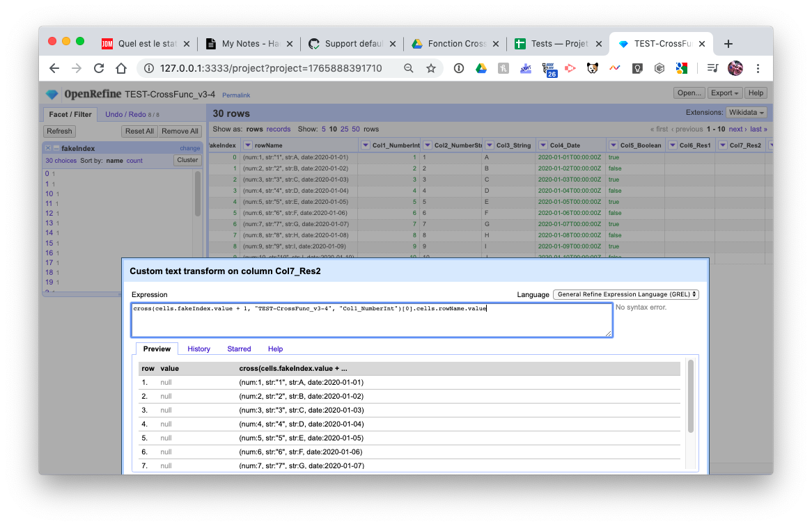Viewport: 812px width, 526px height.
Task: Open Col7_Res2 column dropdown menu
Action: 723,145
